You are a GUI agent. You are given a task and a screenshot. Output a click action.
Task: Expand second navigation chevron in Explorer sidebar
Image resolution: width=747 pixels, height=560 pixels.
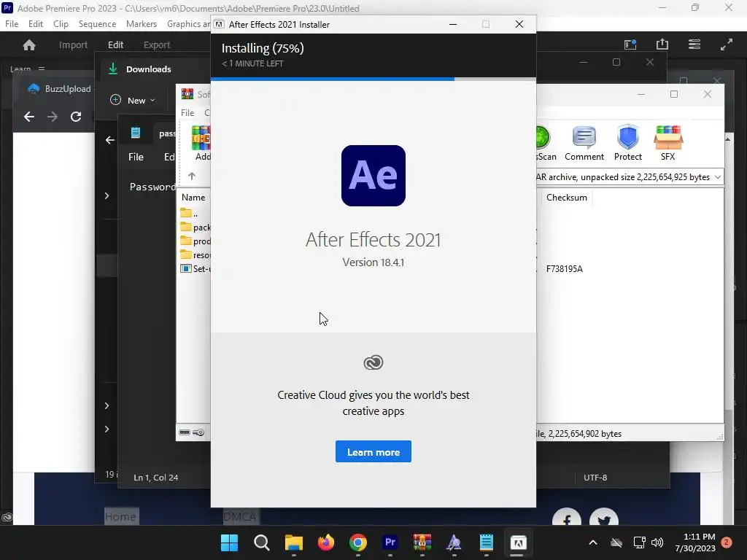coord(107,405)
